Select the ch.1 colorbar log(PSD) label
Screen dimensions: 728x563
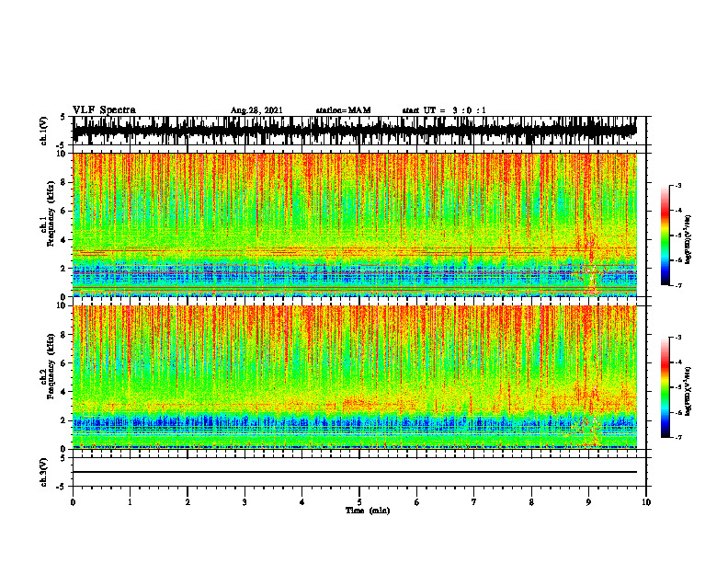coord(688,239)
